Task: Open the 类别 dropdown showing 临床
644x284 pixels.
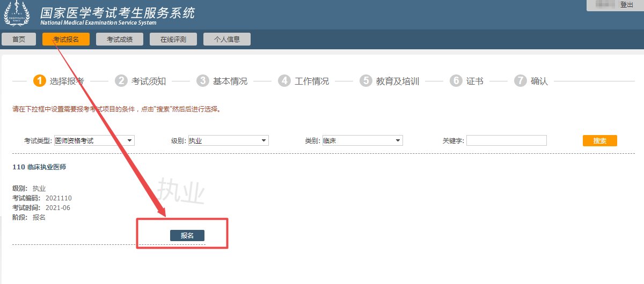Action: click(362, 141)
